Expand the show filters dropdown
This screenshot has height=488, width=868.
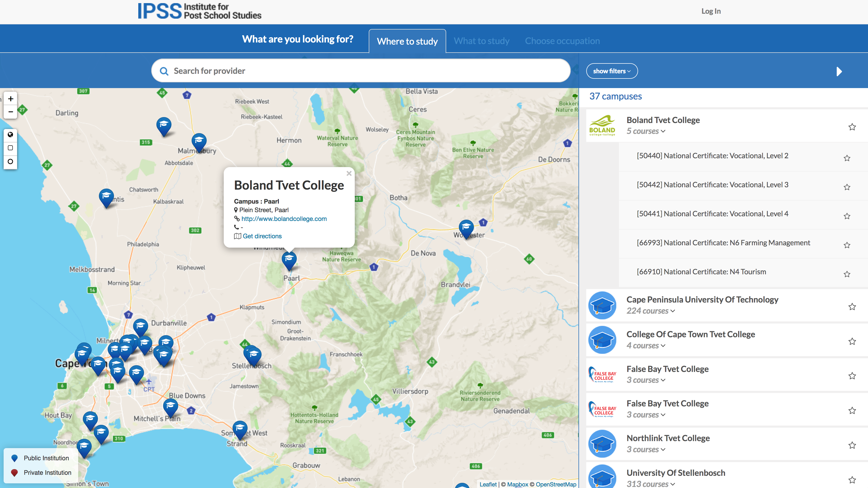click(x=612, y=71)
